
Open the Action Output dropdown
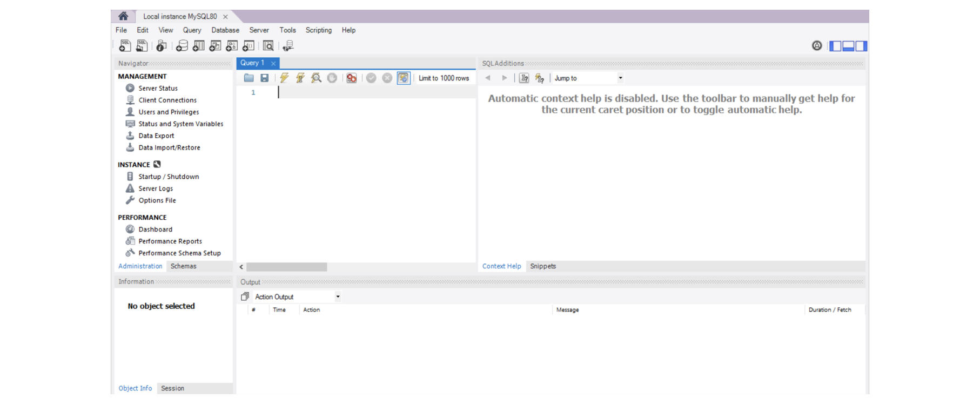coord(338,297)
